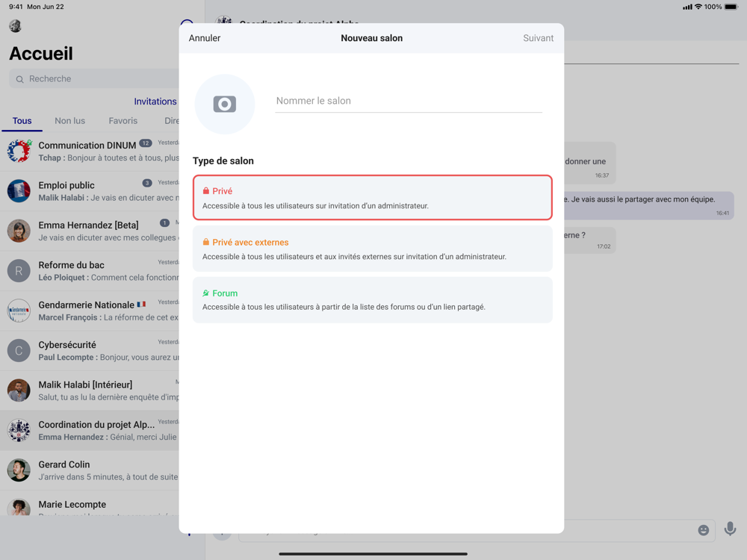Click the 16:41 message bubble in chat

coord(648,206)
